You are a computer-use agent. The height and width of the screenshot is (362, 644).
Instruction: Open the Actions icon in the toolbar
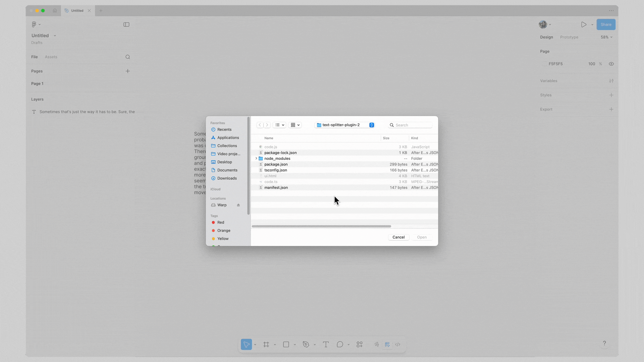pyautogui.click(x=359, y=344)
